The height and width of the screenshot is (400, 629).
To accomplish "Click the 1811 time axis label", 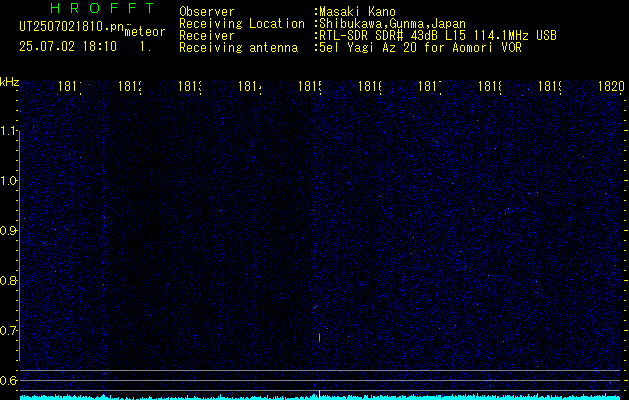I will [70, 86].
